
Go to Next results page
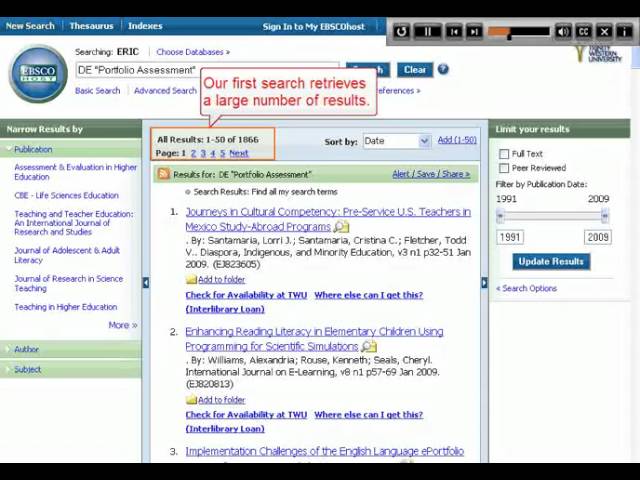(239, 153)
